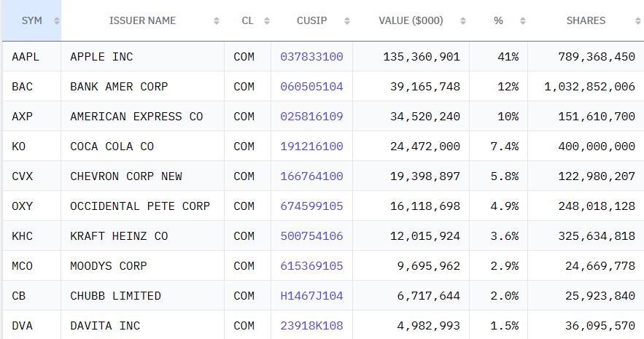644x339 pixels.
Task: Follow the American Express CUSIP 025816109 link
Action: point(311,117)
